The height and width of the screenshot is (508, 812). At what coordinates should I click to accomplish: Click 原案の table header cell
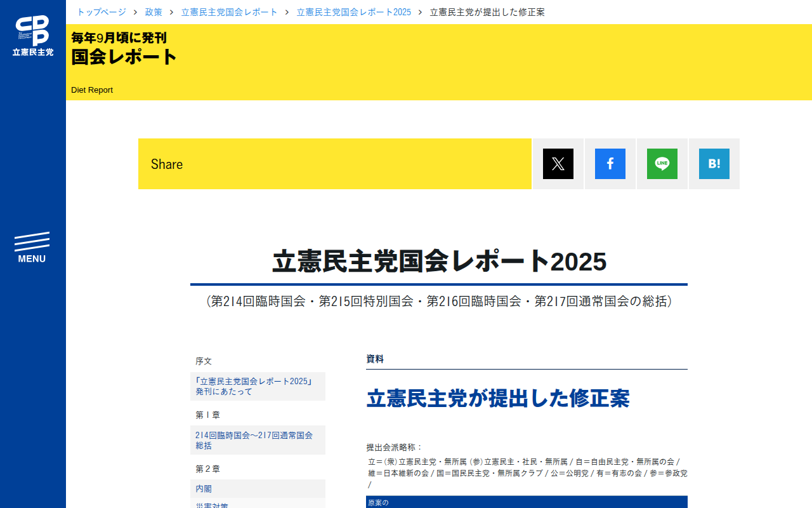click(378, 502)
